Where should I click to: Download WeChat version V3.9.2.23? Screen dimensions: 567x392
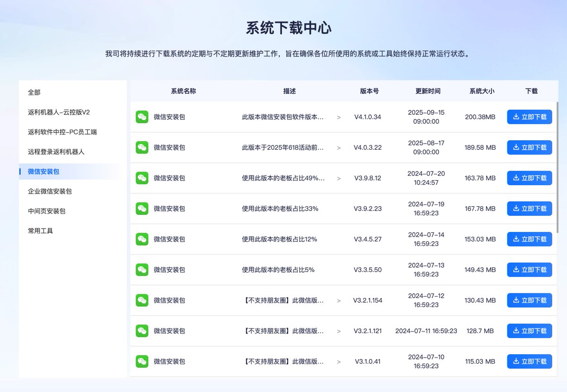click(529, 208)
